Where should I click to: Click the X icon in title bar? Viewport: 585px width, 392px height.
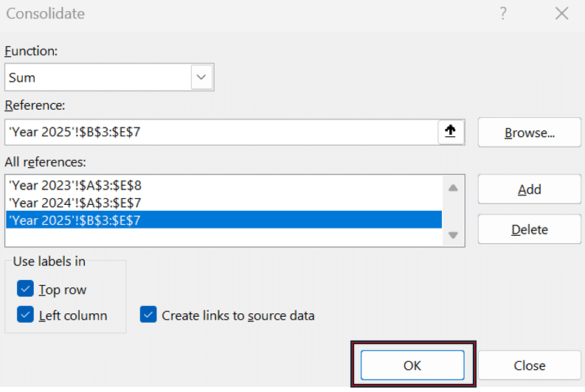coord(562,13)
